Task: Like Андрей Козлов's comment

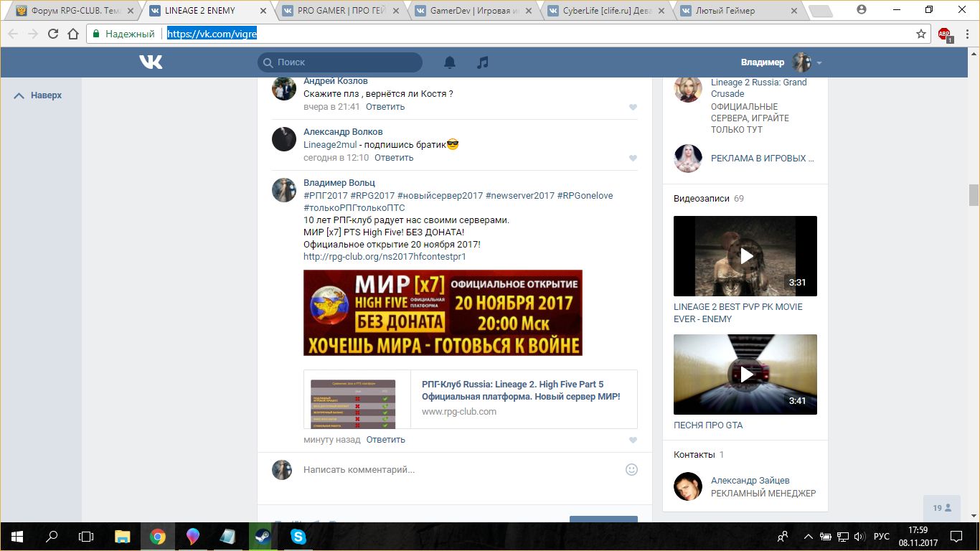Action: tap(633, 107)
